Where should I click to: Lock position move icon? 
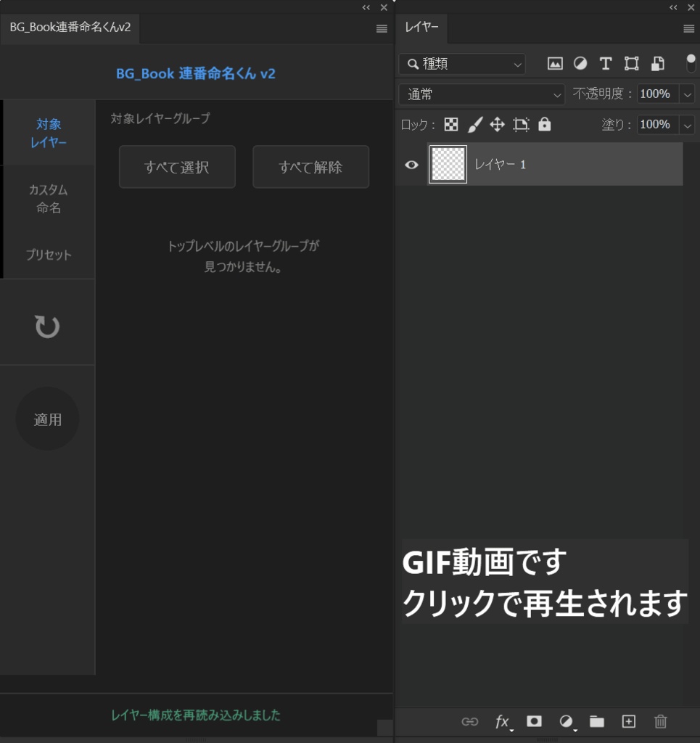click(497, 125)
